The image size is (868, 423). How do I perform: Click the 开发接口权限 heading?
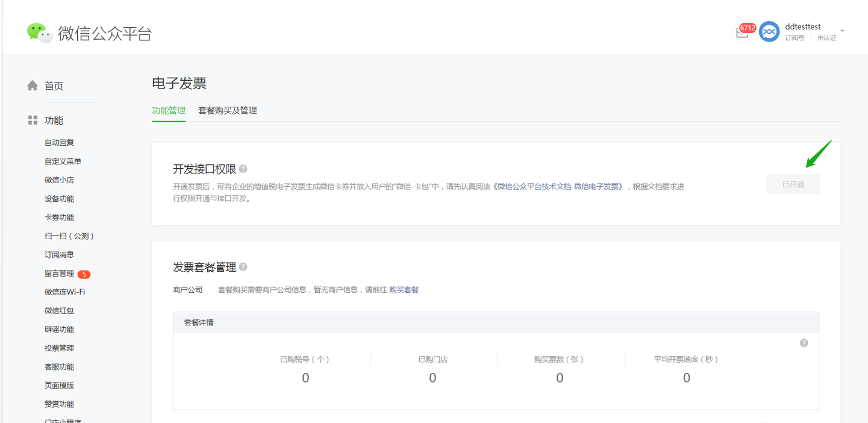point(204,169)
